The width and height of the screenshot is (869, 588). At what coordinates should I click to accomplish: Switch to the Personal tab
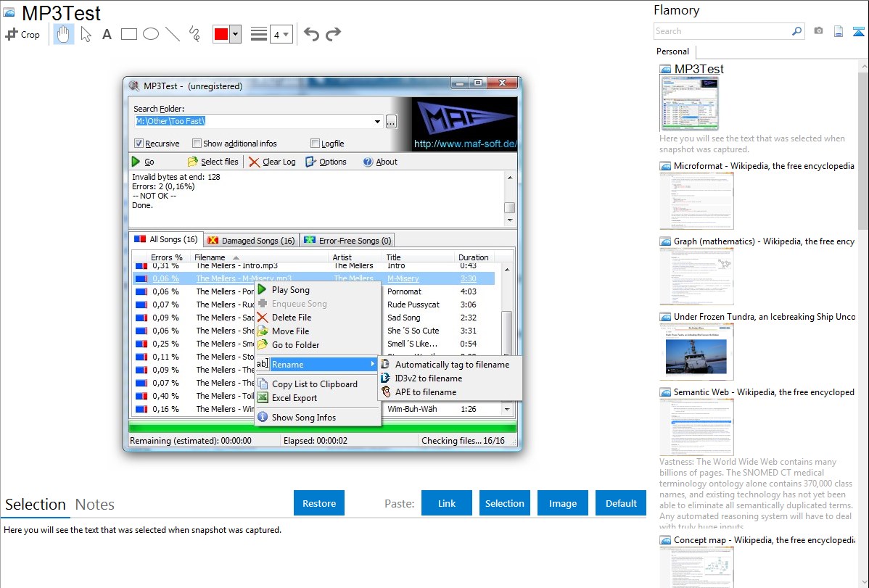point(672,51)
